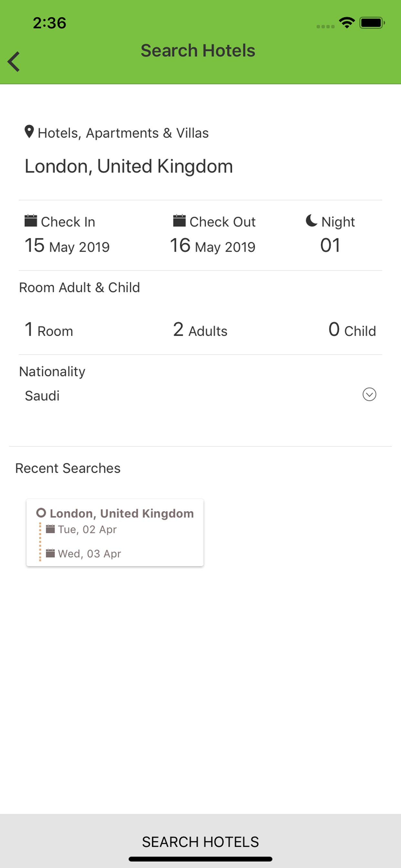Change destination London, United Kingdom
Viewport: 401px width, 868px height.
[129, 166]
